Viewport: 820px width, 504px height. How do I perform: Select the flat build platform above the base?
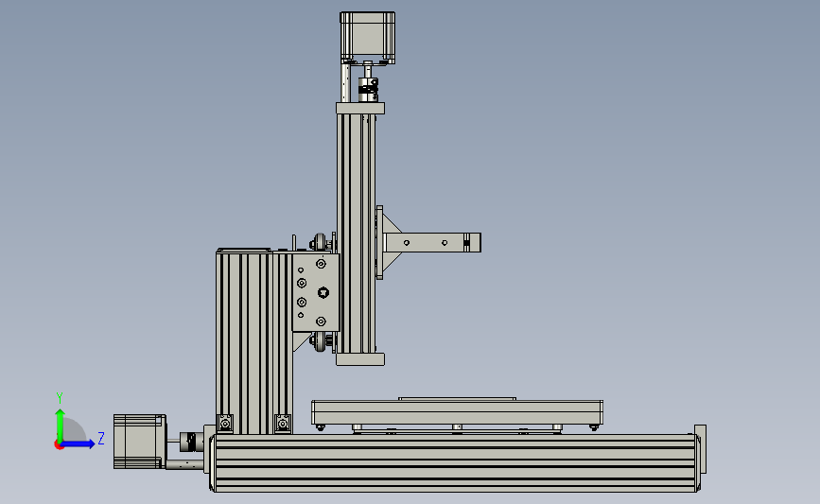point(457,412)
